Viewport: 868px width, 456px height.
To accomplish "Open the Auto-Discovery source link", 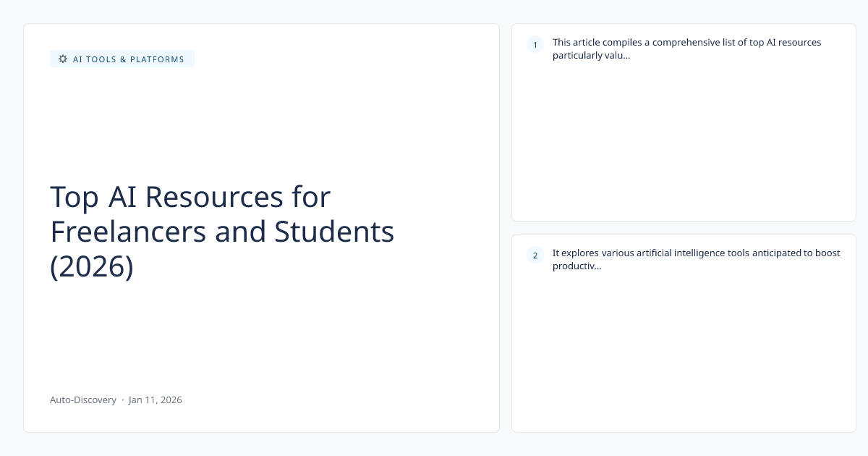I will pyautogui.click(x=83, y=400).
